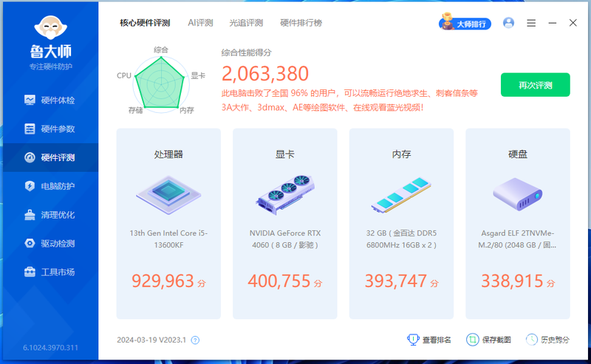591x364 pixels.
Task: Click the broom icon beside 清理优化
Action: coord(30,215)
